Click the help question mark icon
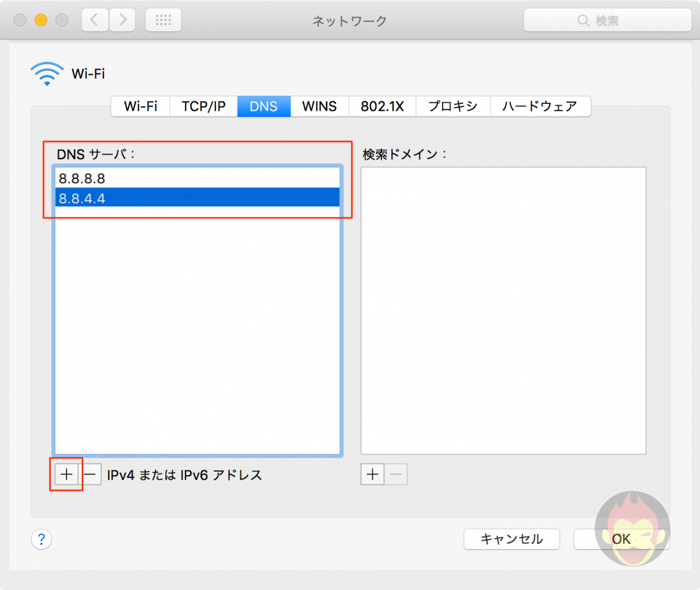This screenshot has width=700, height=590. [41, 539]
